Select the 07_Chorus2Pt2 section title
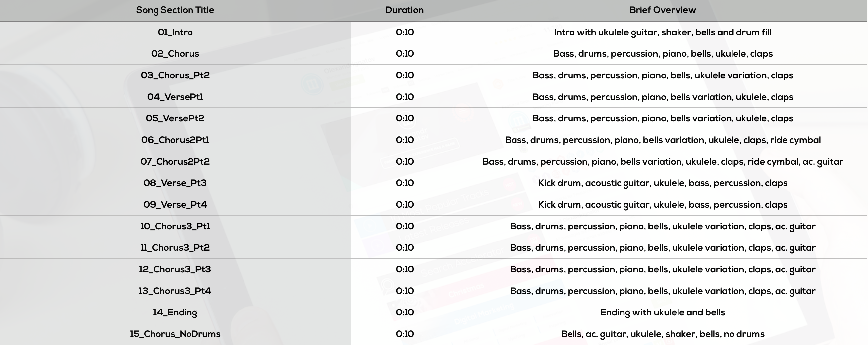The height and width of the screenshot is (345, 868). [x=175, y=162]
